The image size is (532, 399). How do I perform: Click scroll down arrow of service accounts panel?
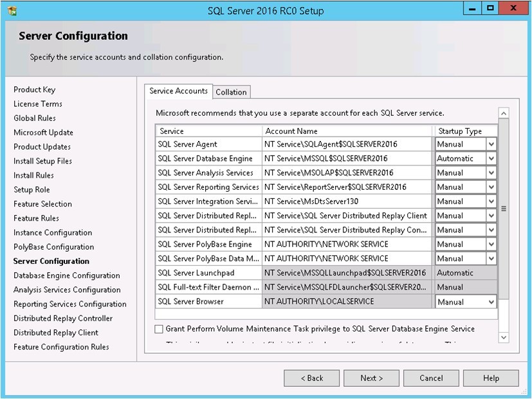click(x=504, y=337)
